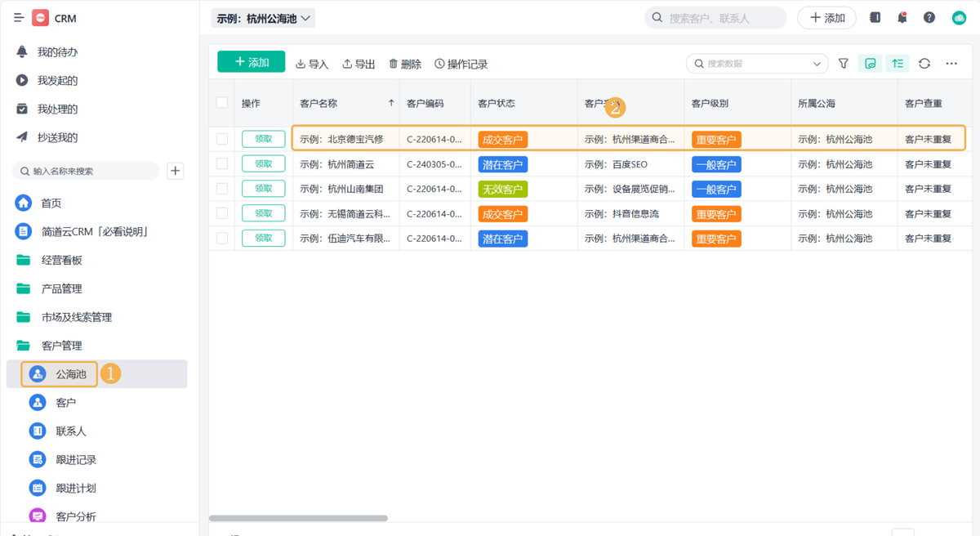Go to 跟进记录 in sidebar
980x536 pixels.
point(76,459)
